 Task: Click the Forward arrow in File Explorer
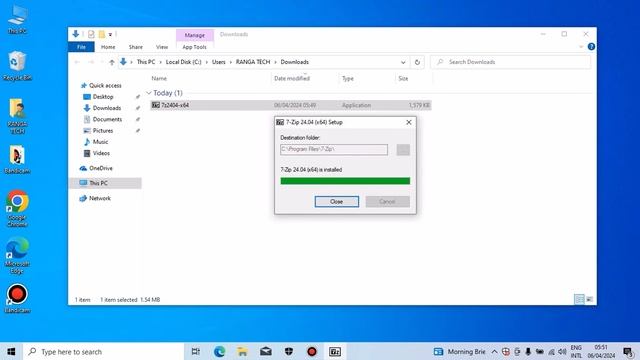(x=91, y=62)
